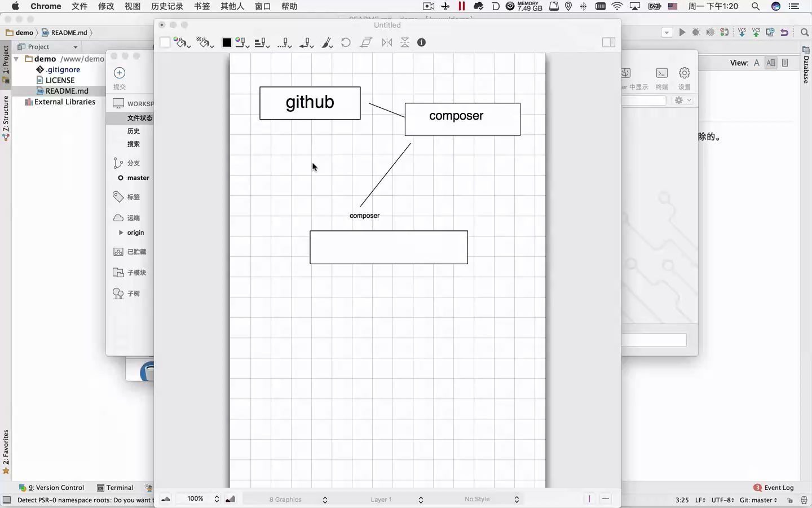Open the gear dropdown beside search field
Viewport: 812px width, 508px height.
pos(682,100)
